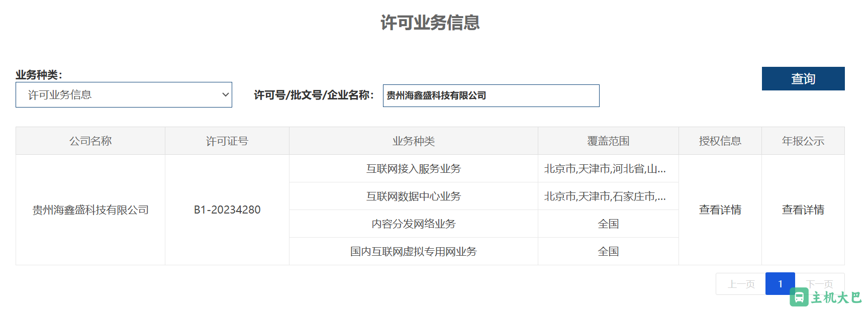Click the 主机大巴 watermark logo icon
The width and height of the screenshot is (868, 309).
[x=799, y=297]
